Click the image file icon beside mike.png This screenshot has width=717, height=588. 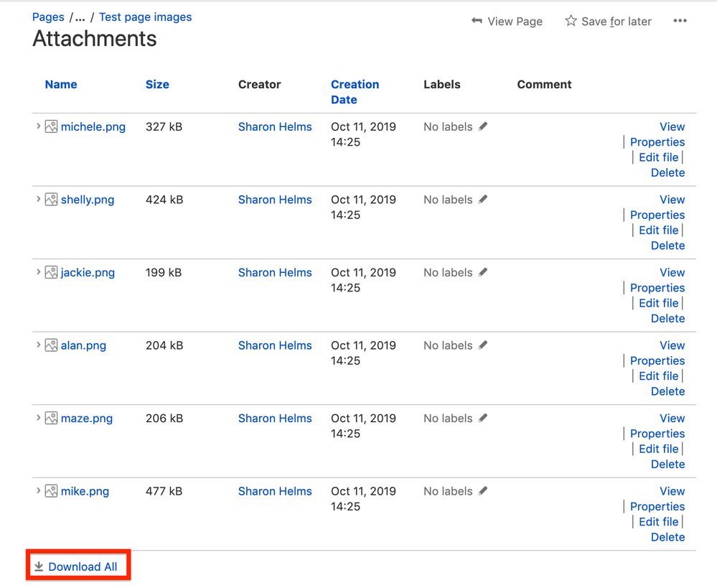(51, 491)
